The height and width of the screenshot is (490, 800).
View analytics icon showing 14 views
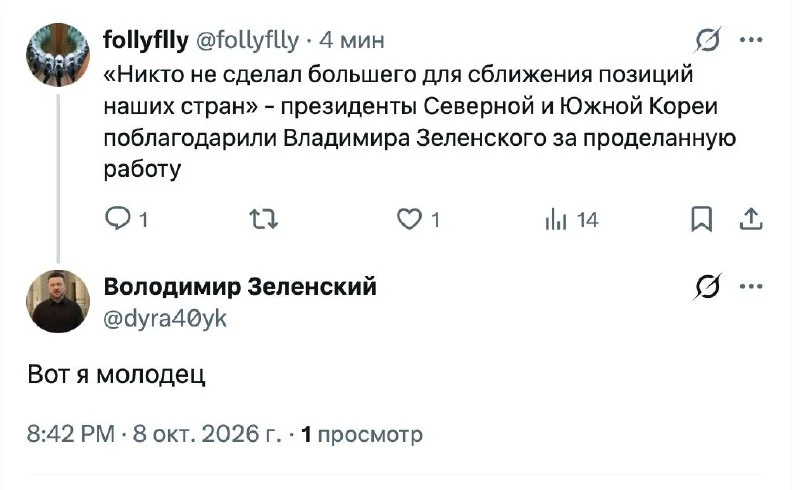click(x=556, y=220)
